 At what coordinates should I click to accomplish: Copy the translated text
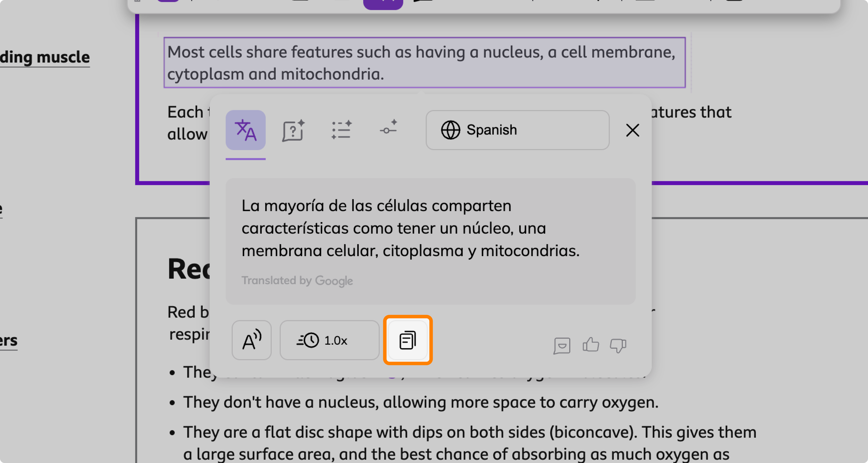(x=407, y=340)
